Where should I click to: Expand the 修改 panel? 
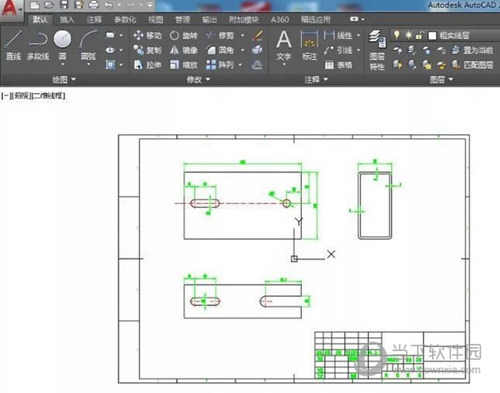tap(198, 79)
